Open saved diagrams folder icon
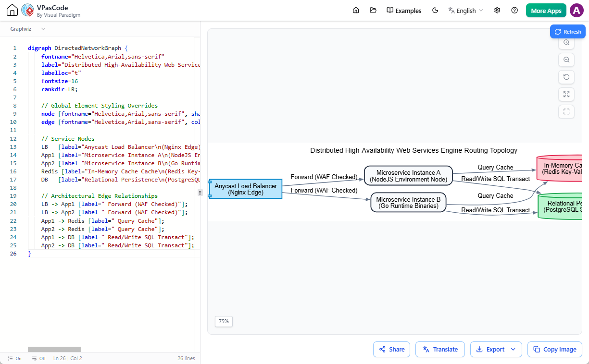Image resolution: width=589 pixels, height=364 pixels. pos(373,10)
